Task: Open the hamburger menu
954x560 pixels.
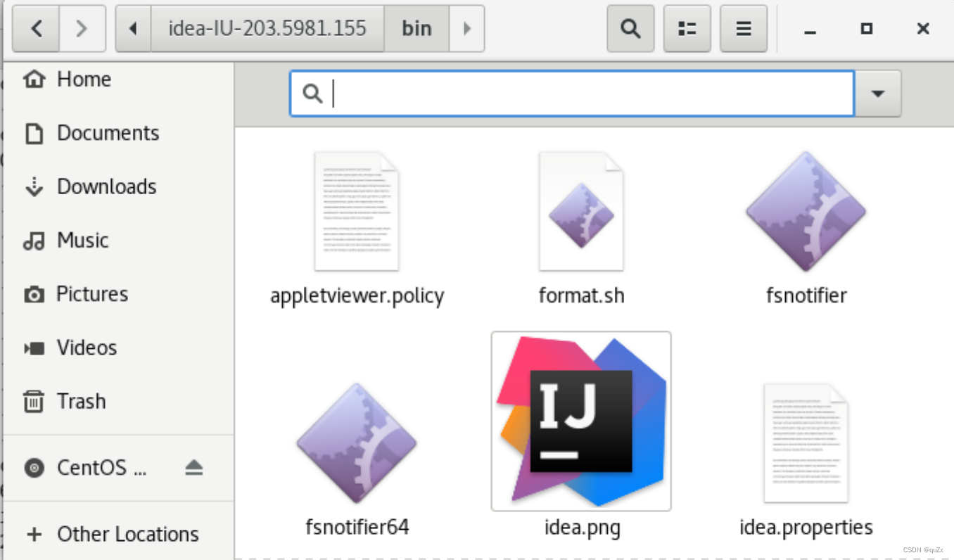Action: click(743, 28)
